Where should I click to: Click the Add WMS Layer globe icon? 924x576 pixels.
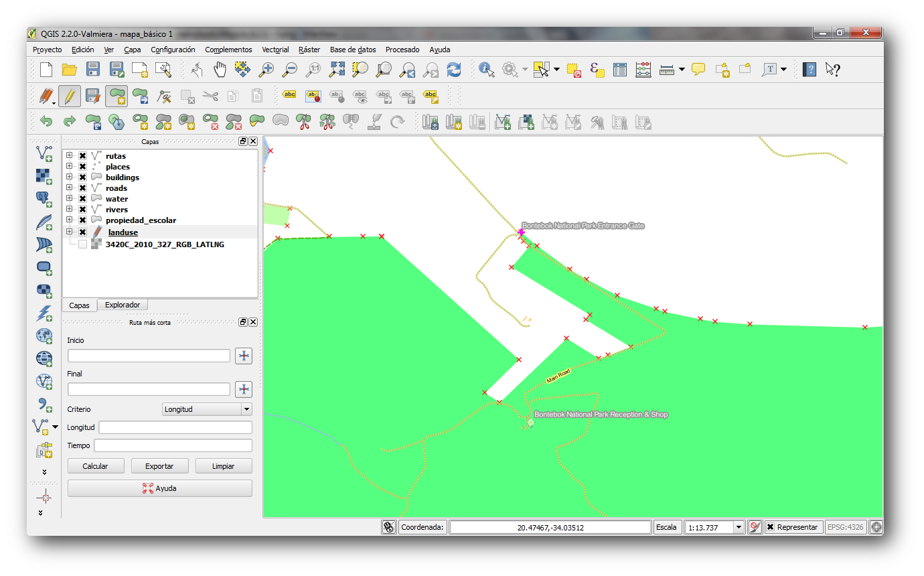click(44, 335)
